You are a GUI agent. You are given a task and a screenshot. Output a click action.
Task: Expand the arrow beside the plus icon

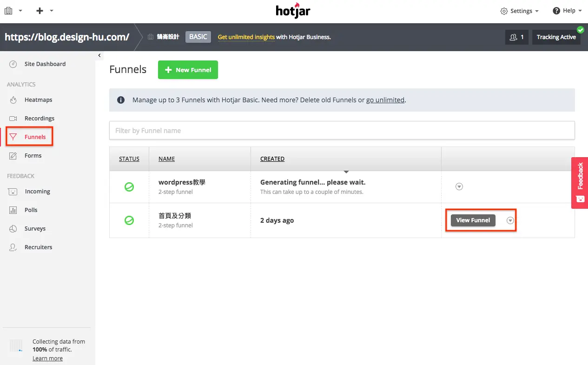(x=52, y=11)
